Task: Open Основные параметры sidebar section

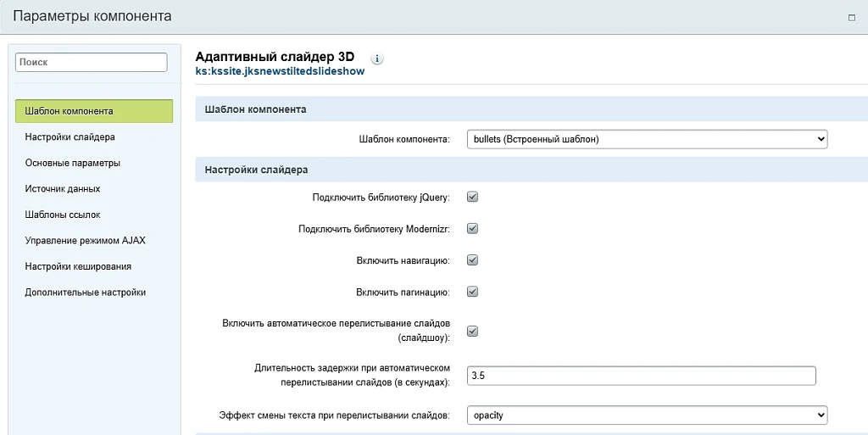Action: click(x=73, y=163)
